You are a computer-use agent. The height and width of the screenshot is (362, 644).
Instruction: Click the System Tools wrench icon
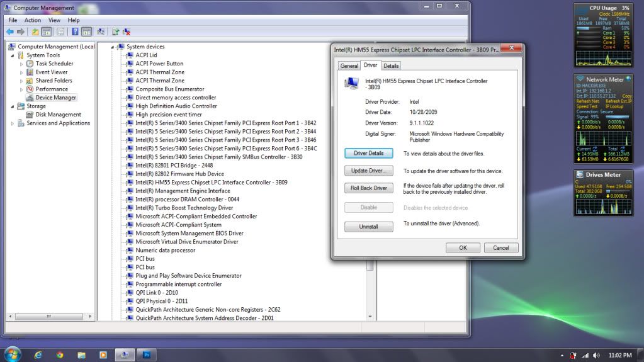point(21,55)
